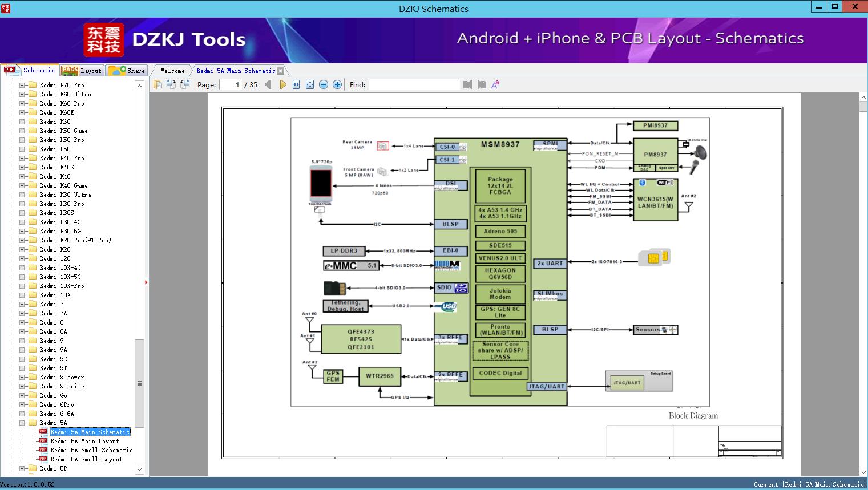Click the '/ 35' total pages text
Viewport: 868px width, 490px height.
point(251,84)
